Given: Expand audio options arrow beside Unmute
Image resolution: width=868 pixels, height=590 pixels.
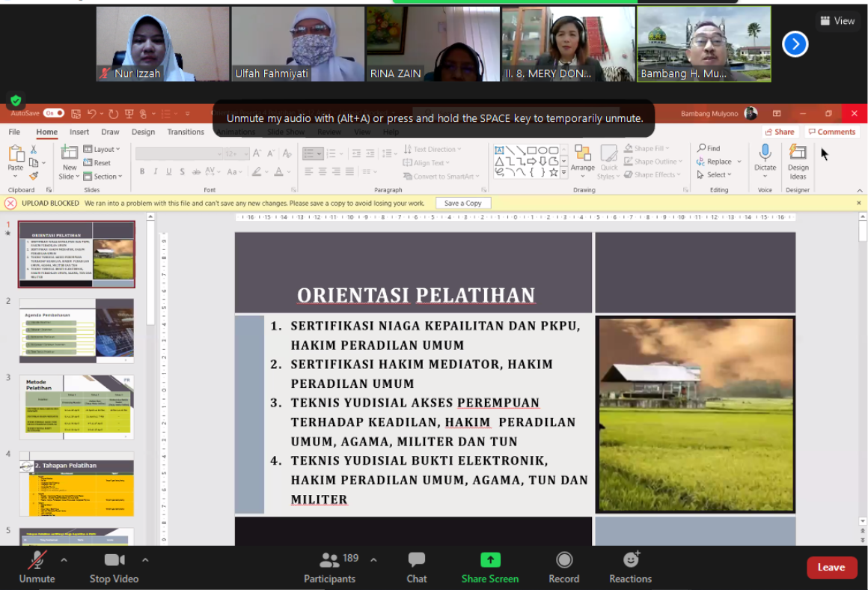Looking at the screenshot, I should click(64, 559).
